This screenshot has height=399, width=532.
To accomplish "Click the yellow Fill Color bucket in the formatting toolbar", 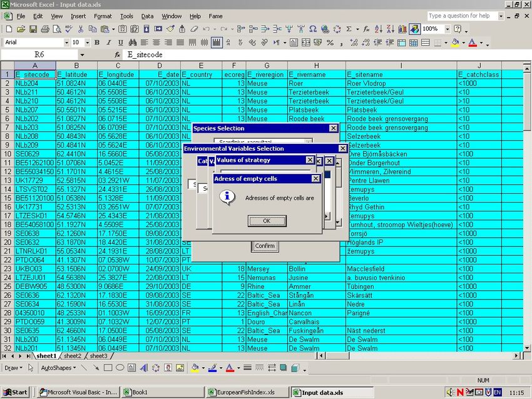I will coord(455,43).
